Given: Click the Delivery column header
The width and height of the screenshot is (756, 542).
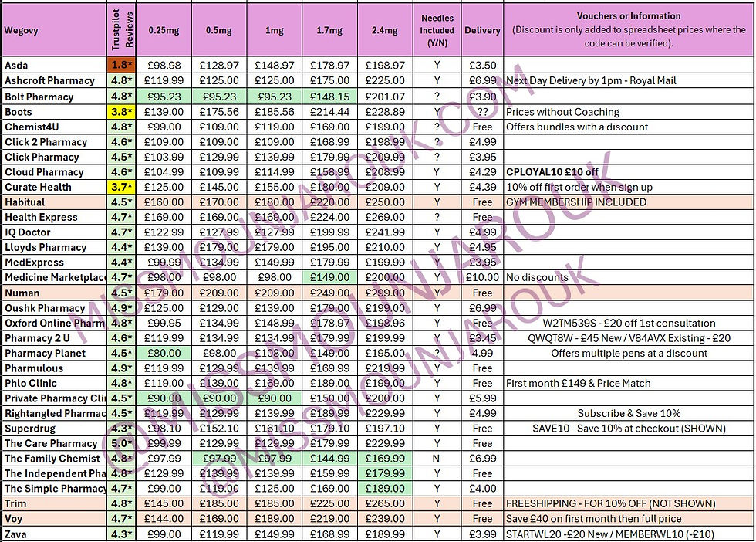Looking at the screenshot, I should click(x=482, y=30).
